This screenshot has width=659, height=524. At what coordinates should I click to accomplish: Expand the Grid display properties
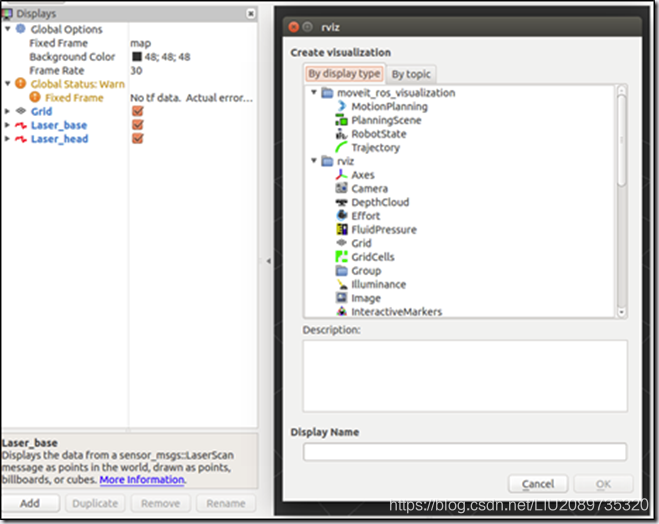pyautogui.click(x=7, y=111)
